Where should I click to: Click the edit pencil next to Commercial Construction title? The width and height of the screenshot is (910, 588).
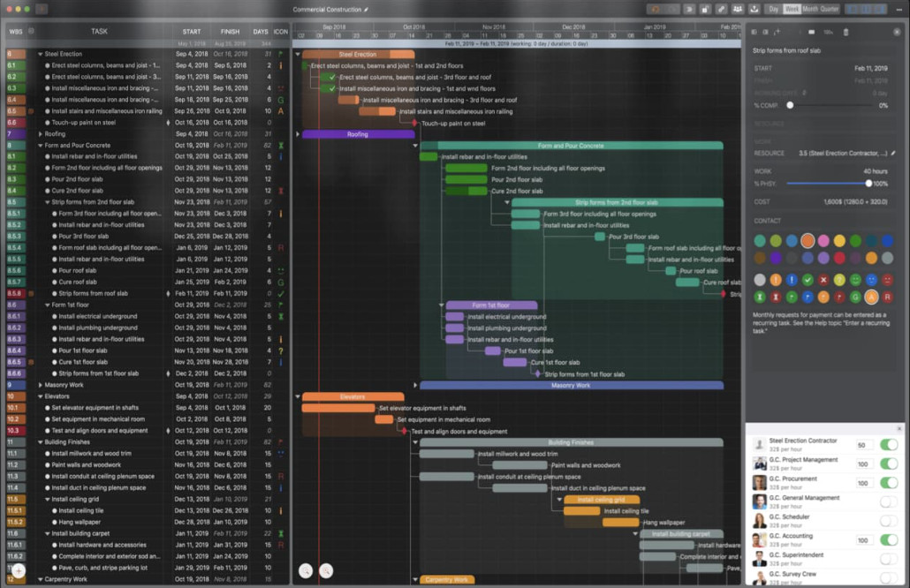pyautogui.click(x=366, y=10)
